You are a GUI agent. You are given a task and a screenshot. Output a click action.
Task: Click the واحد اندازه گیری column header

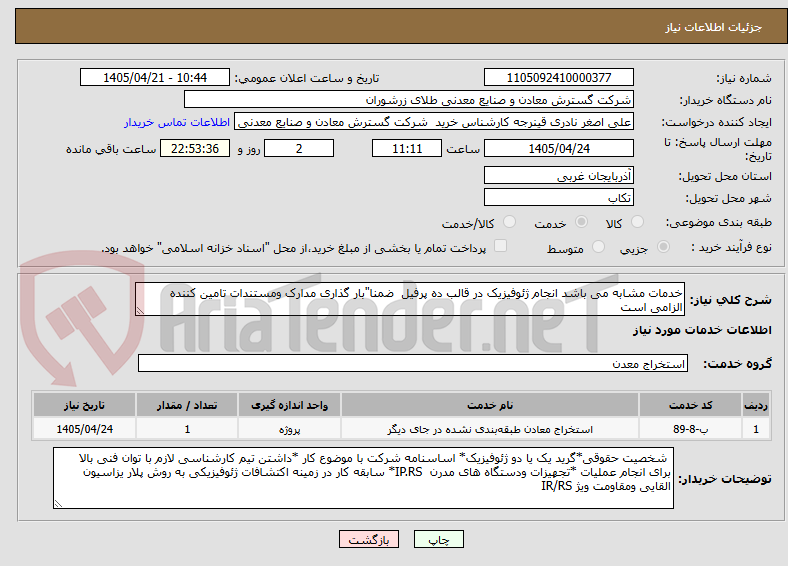(x=289, y=405)
